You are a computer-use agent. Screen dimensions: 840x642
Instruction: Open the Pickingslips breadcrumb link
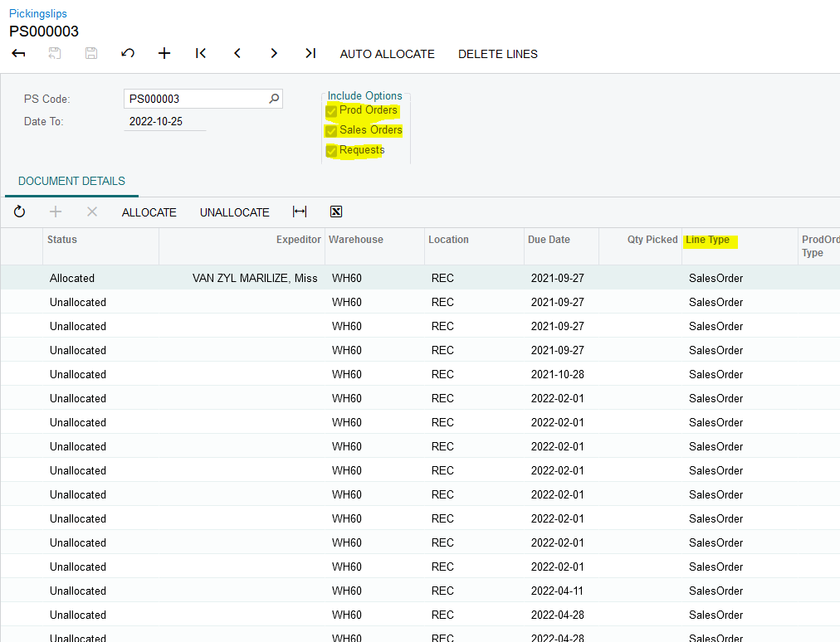coord(38,13)
